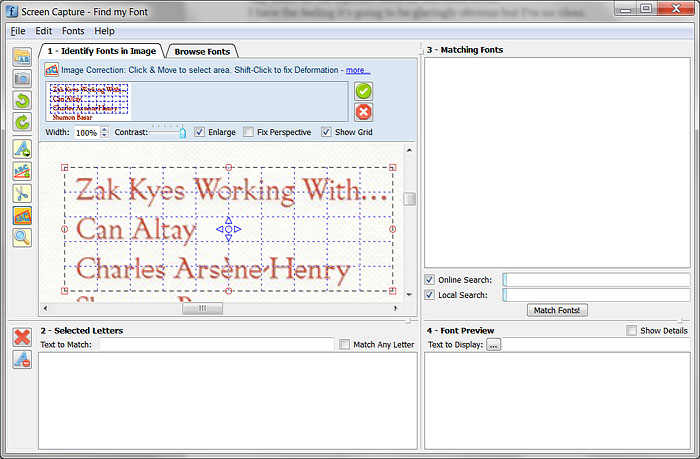
Task: Click Find my Font app title icon
Action: pos(12,11)
